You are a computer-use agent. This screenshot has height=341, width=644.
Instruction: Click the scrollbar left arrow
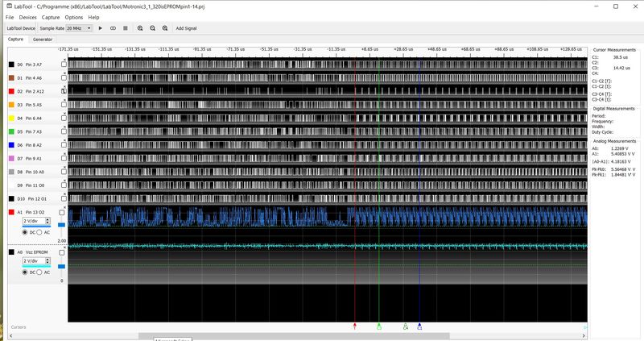(10, 336)
